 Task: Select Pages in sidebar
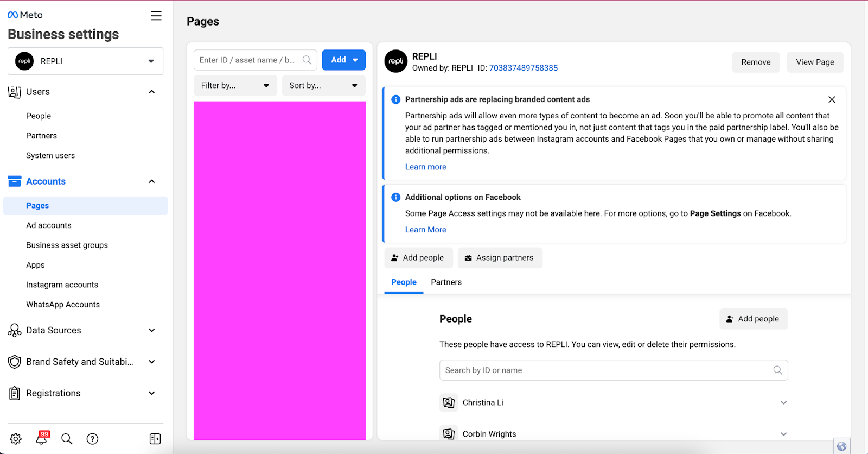coord(85,206)
